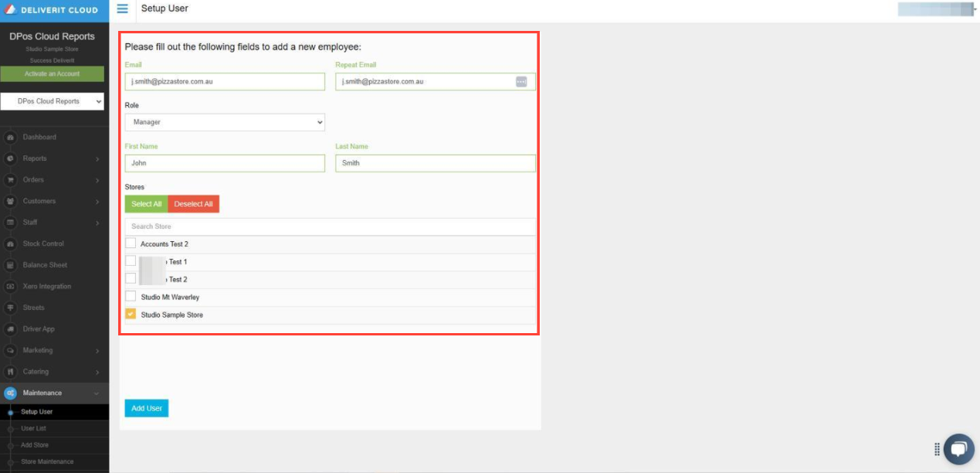
Task: Check the Studio Mt Waverley store
Action: [131, 297]
